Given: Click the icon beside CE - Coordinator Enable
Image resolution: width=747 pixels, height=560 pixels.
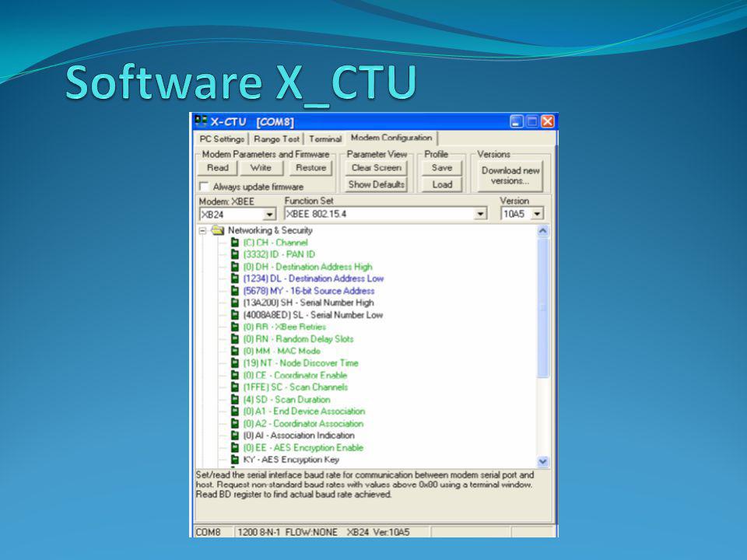Looking at the screenshot, I should pyautogui.click(x=234, y=375).
